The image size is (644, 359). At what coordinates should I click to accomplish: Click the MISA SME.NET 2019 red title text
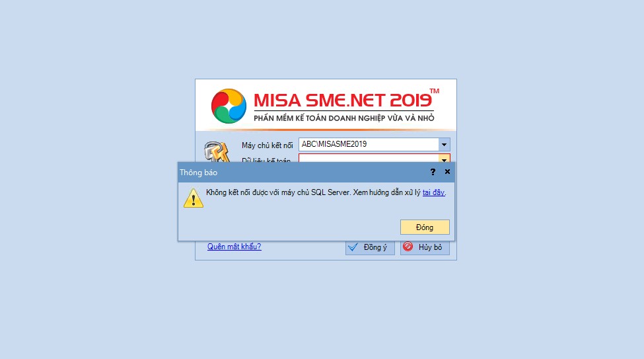(343, 100)
